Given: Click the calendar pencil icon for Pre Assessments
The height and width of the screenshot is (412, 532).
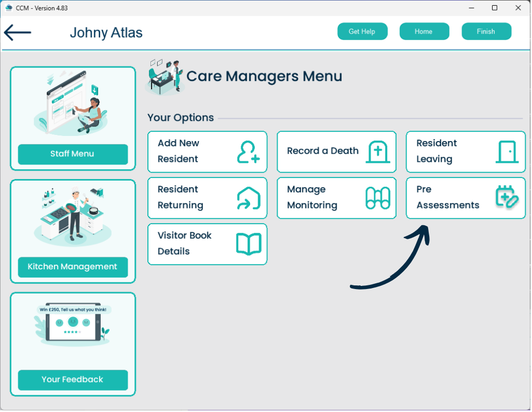Looking at the screenshot, I should [507, 198].
